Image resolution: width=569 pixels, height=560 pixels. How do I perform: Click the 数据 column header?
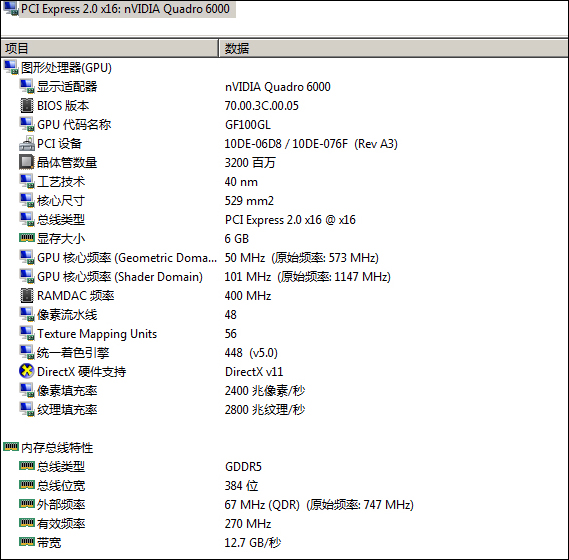coord(393,48)
